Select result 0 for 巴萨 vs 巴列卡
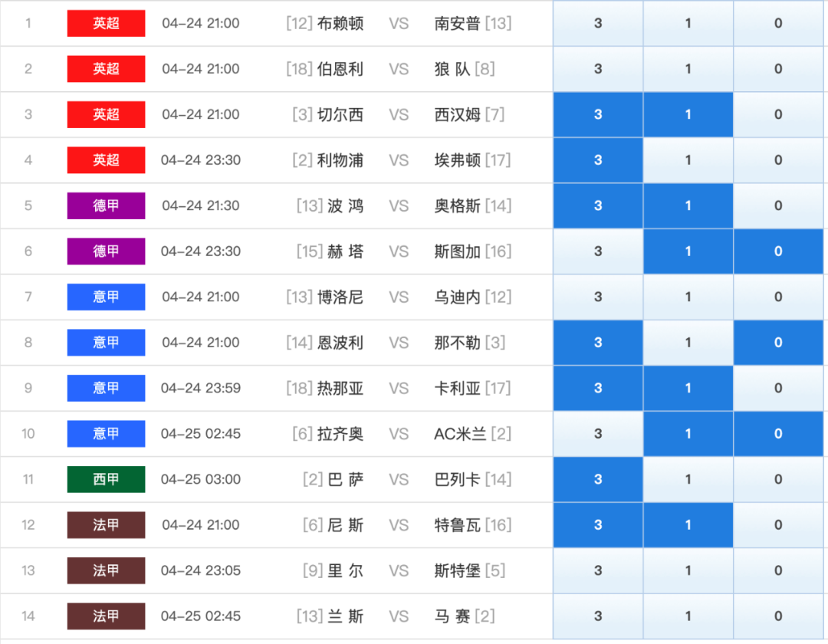 pyautogui.click(x=778, y=479)
